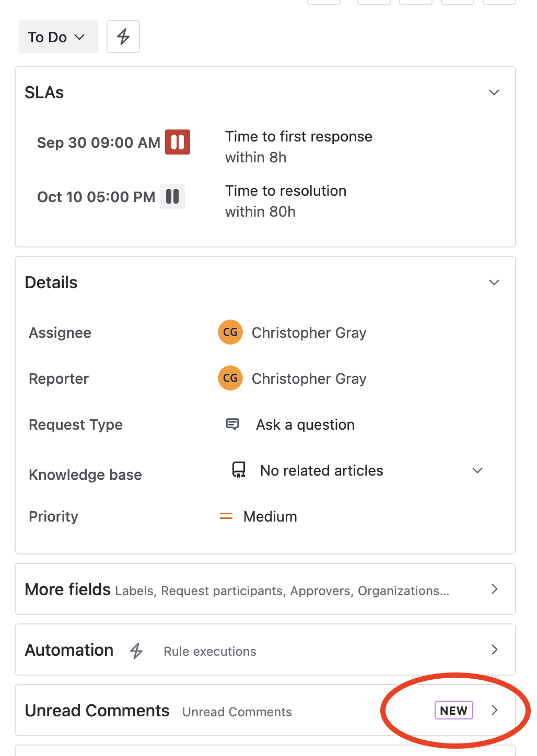Click the Ask a question request type
Image resolution: width=537 pixels, height=756 pixels.
coord(305,424)
